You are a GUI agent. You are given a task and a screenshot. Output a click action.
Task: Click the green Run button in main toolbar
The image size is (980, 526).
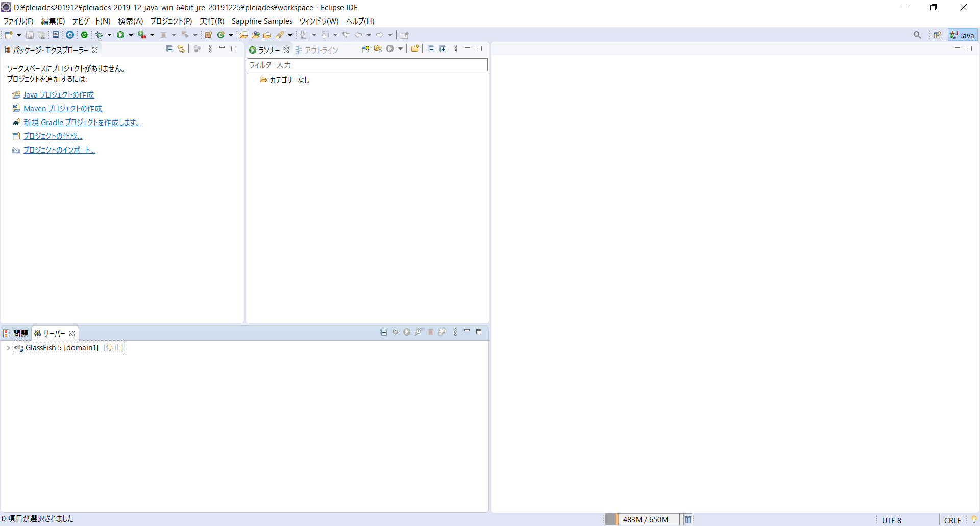pyautogui.click(x=120, y=35)
